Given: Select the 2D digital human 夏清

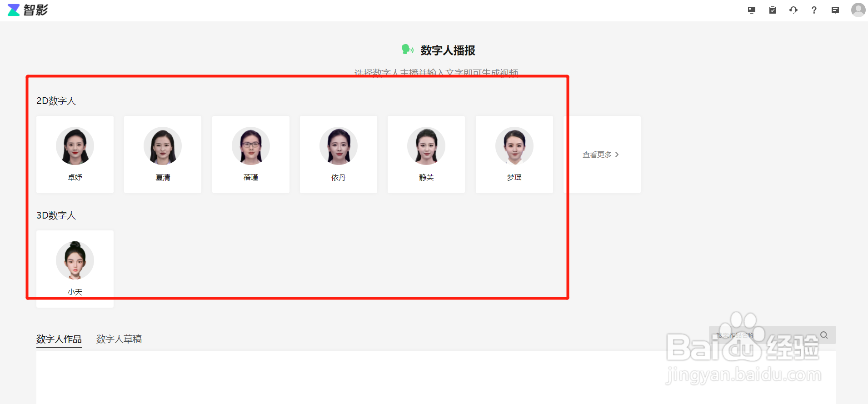Looking at the screenshot, I should click(x=163, y=155).
